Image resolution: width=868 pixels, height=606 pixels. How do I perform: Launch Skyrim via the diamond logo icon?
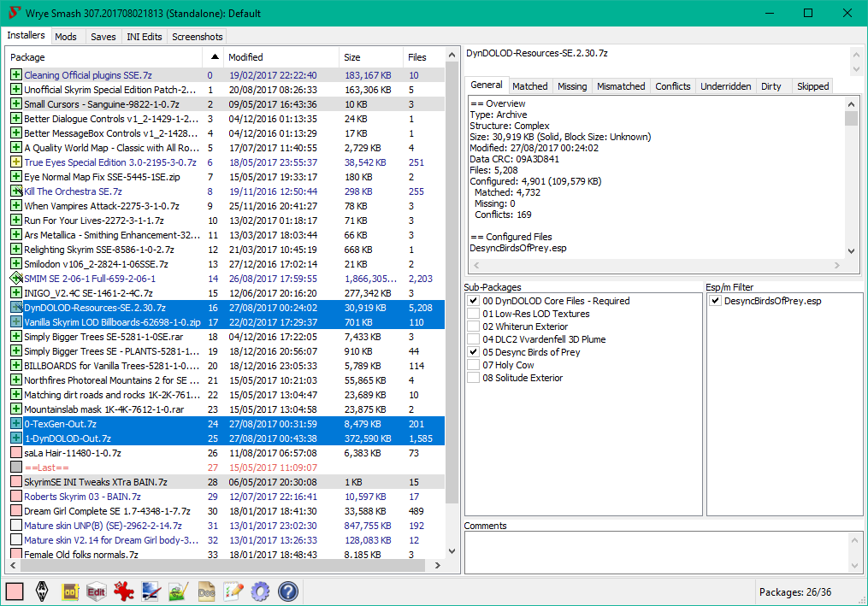point(42,591)
